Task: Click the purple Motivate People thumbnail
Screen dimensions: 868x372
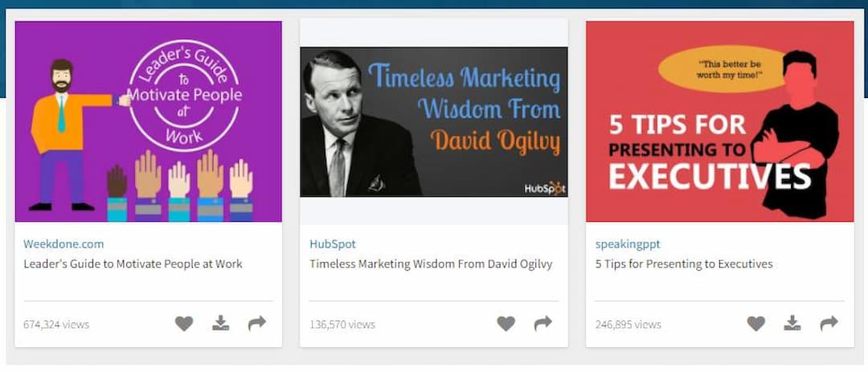Action: tap(149, 121)
